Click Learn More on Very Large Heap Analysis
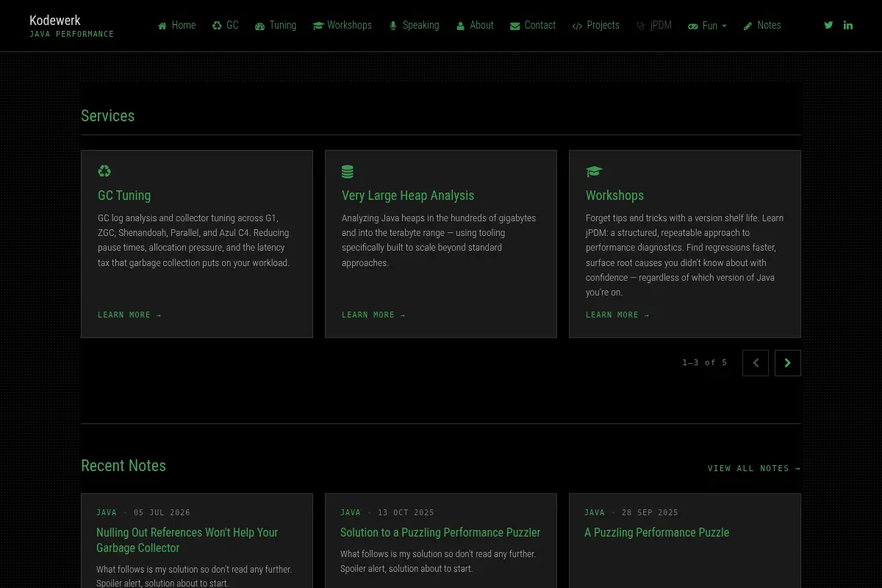Screen dimensions: 882x588 (373, 315)
